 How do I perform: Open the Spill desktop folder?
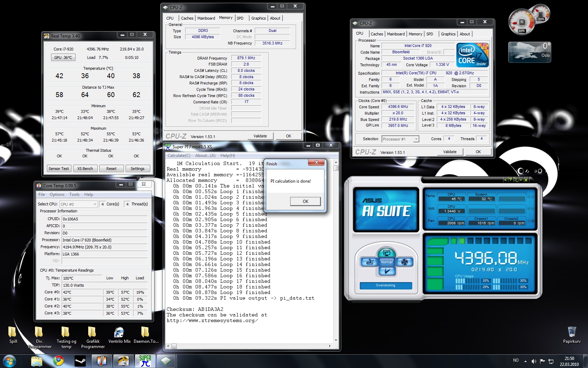point(13,335)
